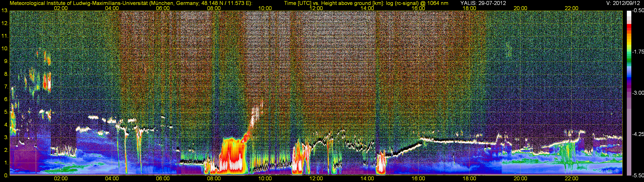Click the 22:00 label on the bottom time axis
This screenshot has width=644, height=182.
(571, 179)
